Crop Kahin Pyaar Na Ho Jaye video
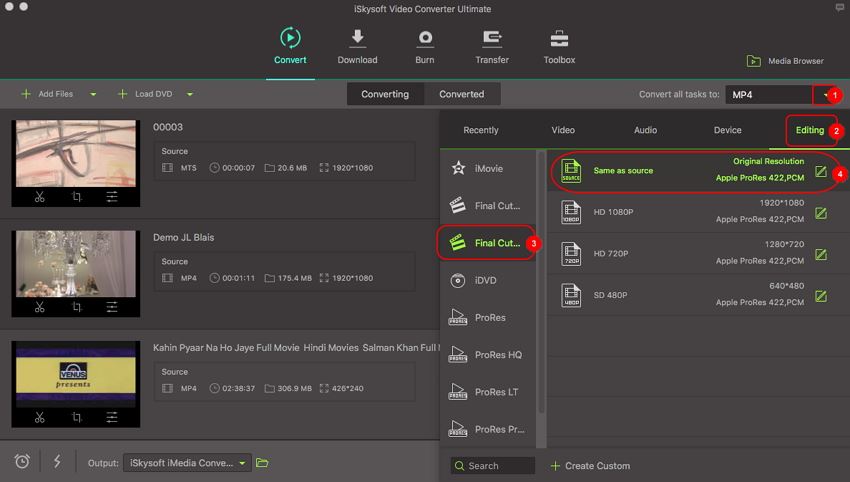 76,417
